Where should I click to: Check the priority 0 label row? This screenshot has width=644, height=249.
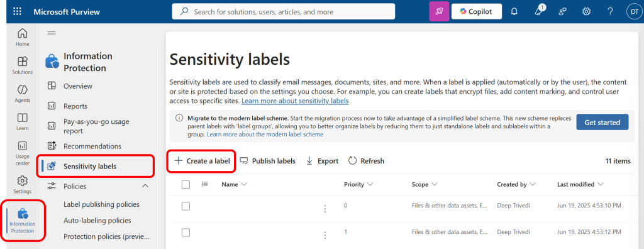pos(186,206)
